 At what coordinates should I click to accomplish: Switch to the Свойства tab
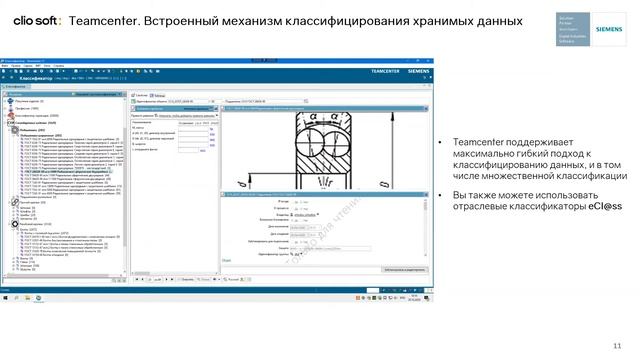pos(139,95)
